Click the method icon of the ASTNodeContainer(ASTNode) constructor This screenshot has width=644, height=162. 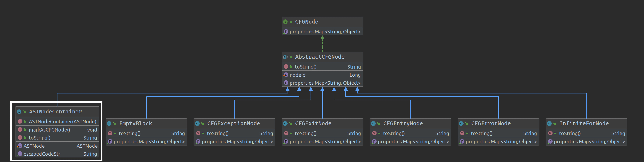click(x=20, y=122)
